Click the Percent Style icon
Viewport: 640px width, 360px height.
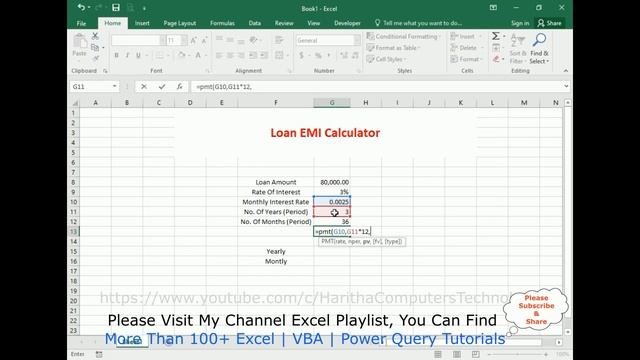point(318,55)
